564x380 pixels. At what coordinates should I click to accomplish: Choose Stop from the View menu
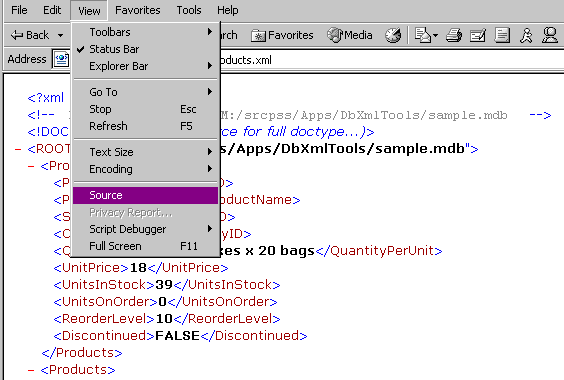[x=146, y=109]
